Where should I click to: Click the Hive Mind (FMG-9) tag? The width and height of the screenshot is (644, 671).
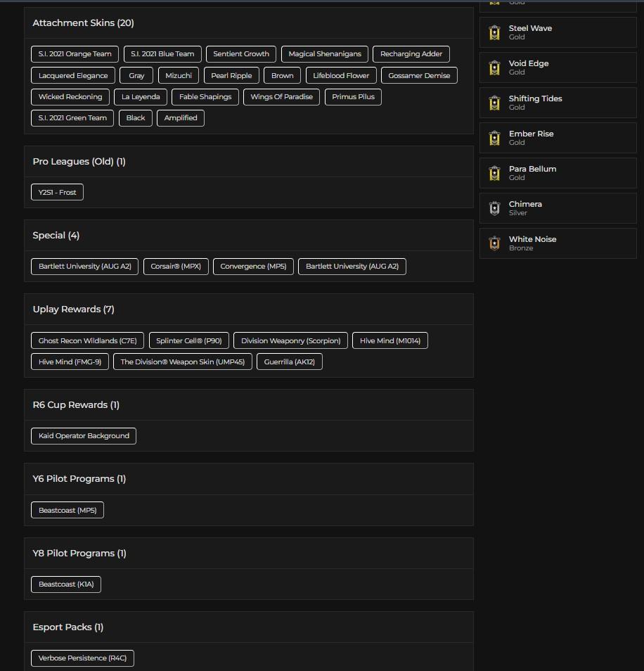click(x=70, y=362)
